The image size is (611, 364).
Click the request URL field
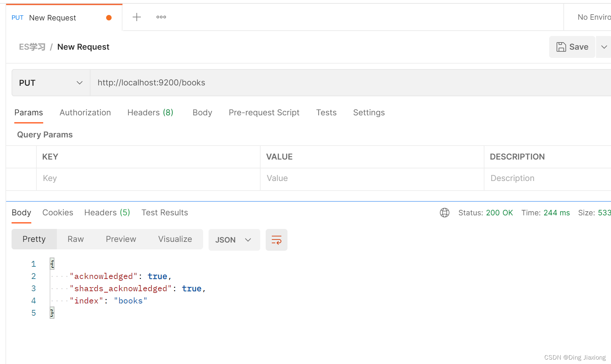pos(350,83)
